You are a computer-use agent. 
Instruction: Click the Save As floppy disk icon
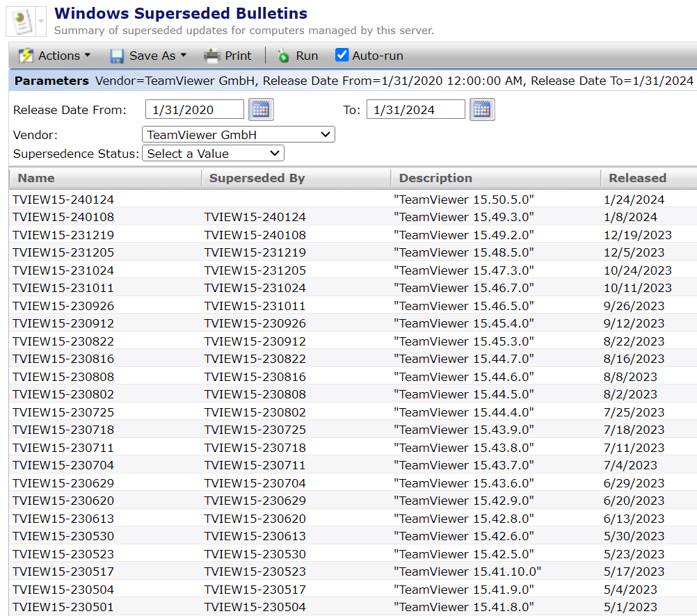(117, 56)
